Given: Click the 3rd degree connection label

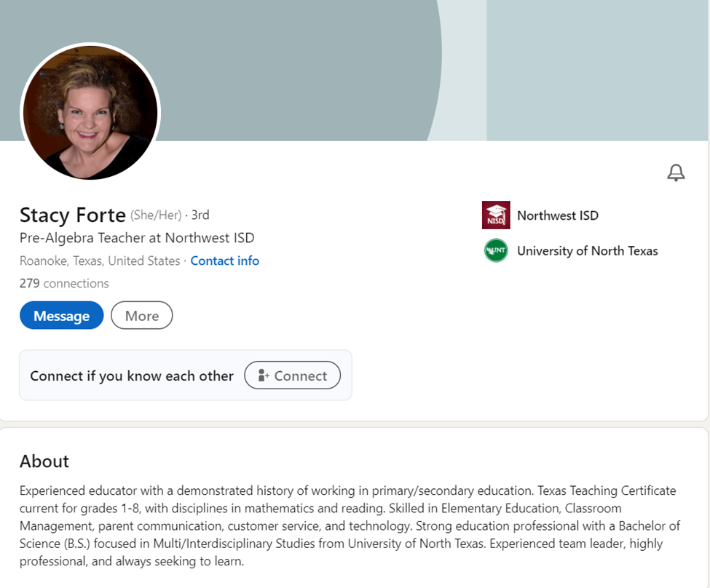Looking at the screenshot, I should [200, 215].
